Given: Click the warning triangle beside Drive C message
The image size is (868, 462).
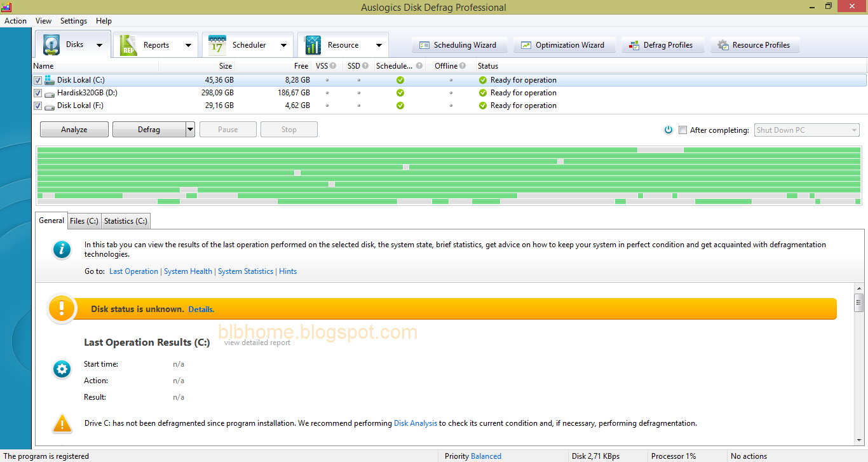Looking at the screenshot, I should coord(62,423).
